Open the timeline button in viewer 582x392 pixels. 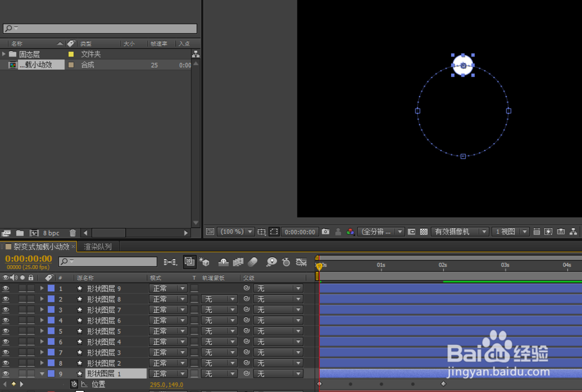point(561,232)
